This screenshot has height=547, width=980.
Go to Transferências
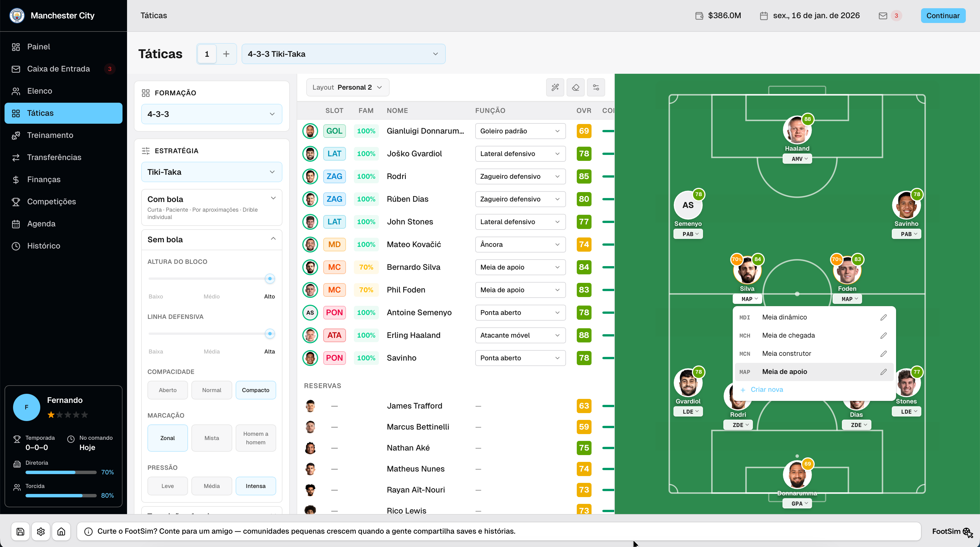pyautogui.click(x=64, y=157)
